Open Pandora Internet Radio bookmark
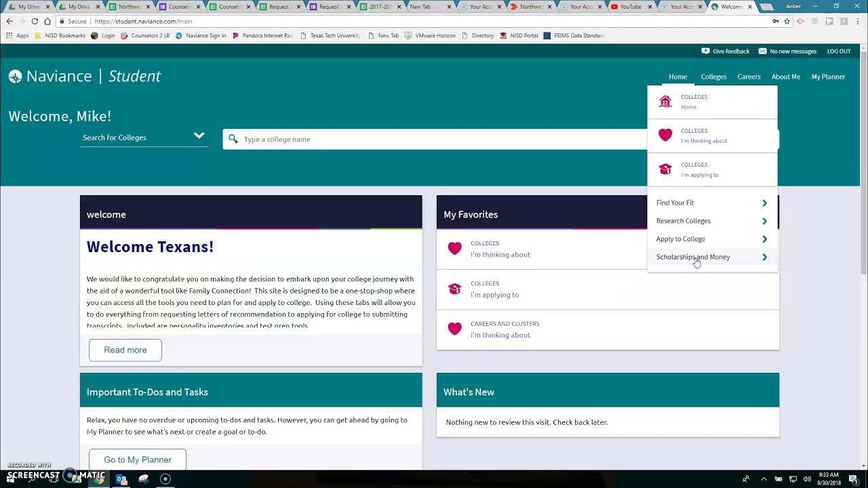Viewport: 868px width, 488px height. tap(262, 35)
